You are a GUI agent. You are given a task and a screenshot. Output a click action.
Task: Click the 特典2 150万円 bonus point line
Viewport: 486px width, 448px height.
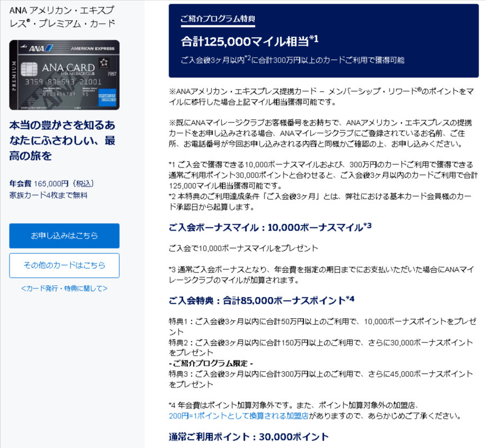tap(321, 348)
